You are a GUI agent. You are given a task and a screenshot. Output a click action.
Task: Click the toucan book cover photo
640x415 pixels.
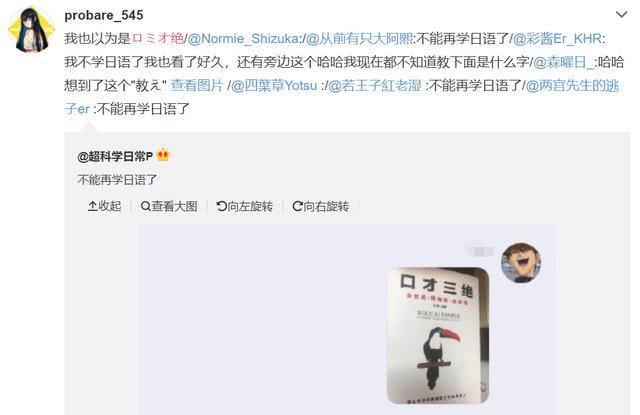tap(438, 335)
